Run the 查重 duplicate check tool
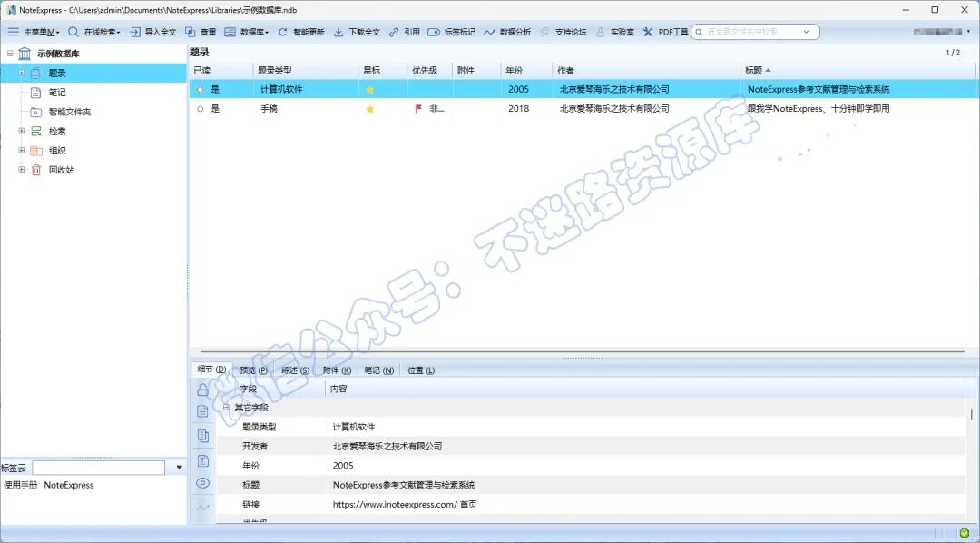The height and width of the screenshot is (543, 980). 201,32
